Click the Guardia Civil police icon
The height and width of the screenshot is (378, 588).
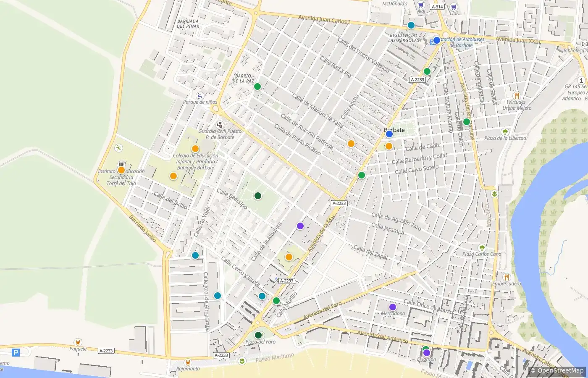tap(219, 125)
